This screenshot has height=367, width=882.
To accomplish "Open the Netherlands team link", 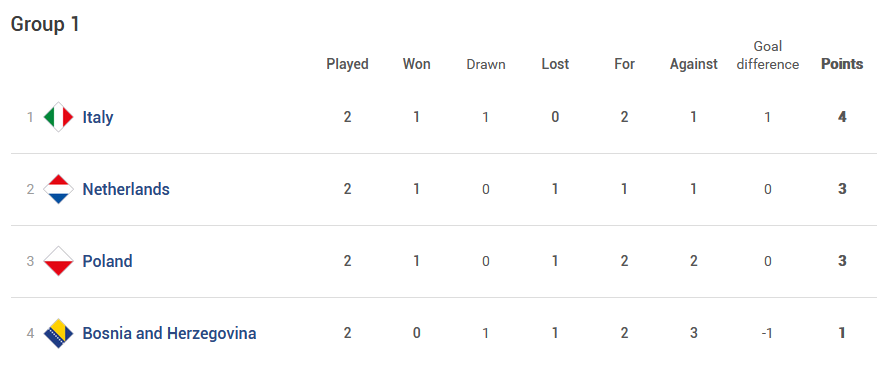I will click(126, 189).
